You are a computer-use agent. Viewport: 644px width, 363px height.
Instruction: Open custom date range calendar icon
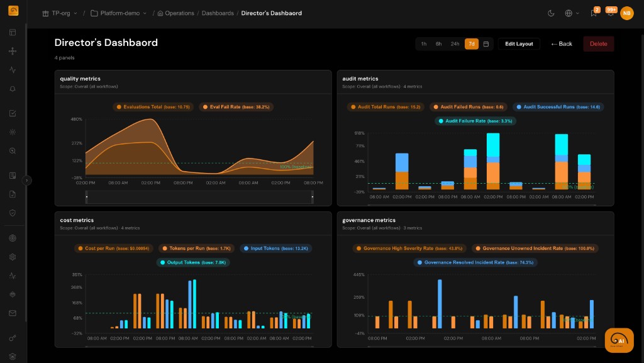[x=486, y=44]
